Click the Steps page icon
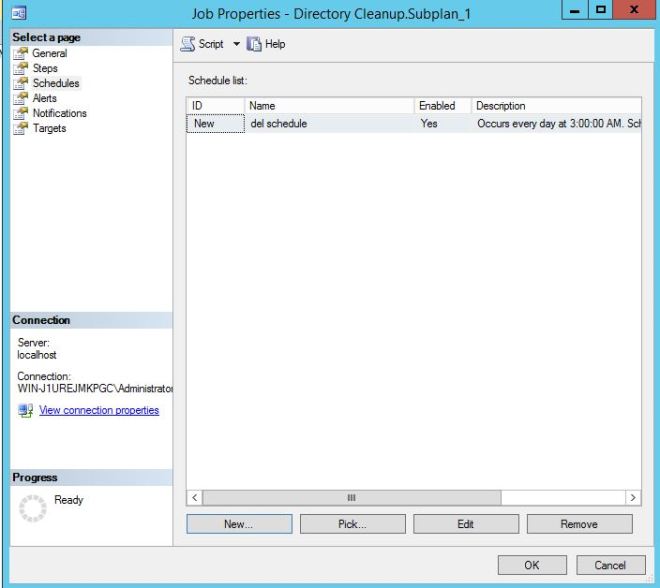The width and height of the screenshot is (660, 588). coord(20,69)
